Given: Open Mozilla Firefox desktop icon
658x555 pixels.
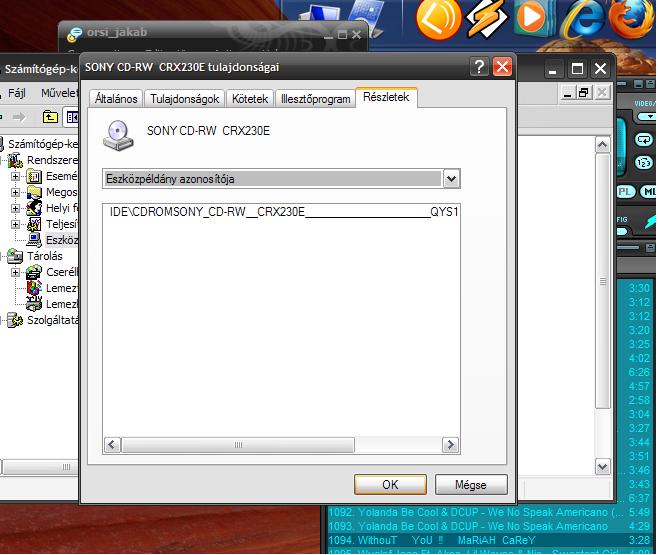Looking at the screenshot, I should click(633, 18).
